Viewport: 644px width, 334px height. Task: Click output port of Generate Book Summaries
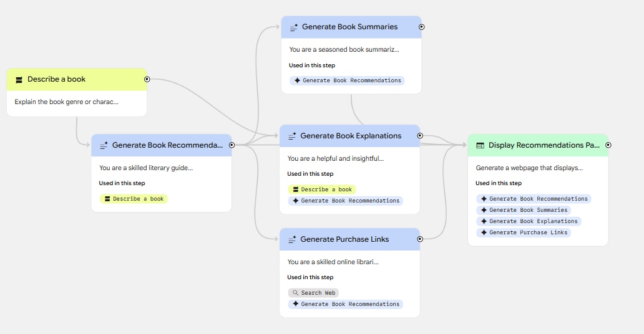[422, 27]
